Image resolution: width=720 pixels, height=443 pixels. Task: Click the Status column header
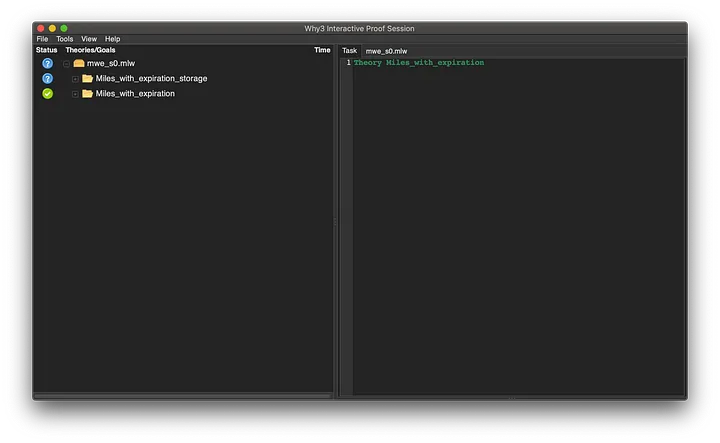click(x=46, y=50)
